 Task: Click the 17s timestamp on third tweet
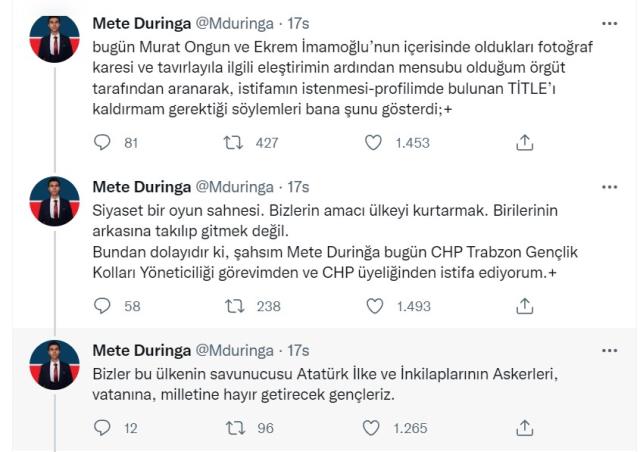pyautogui.click(x=298, y=350)
